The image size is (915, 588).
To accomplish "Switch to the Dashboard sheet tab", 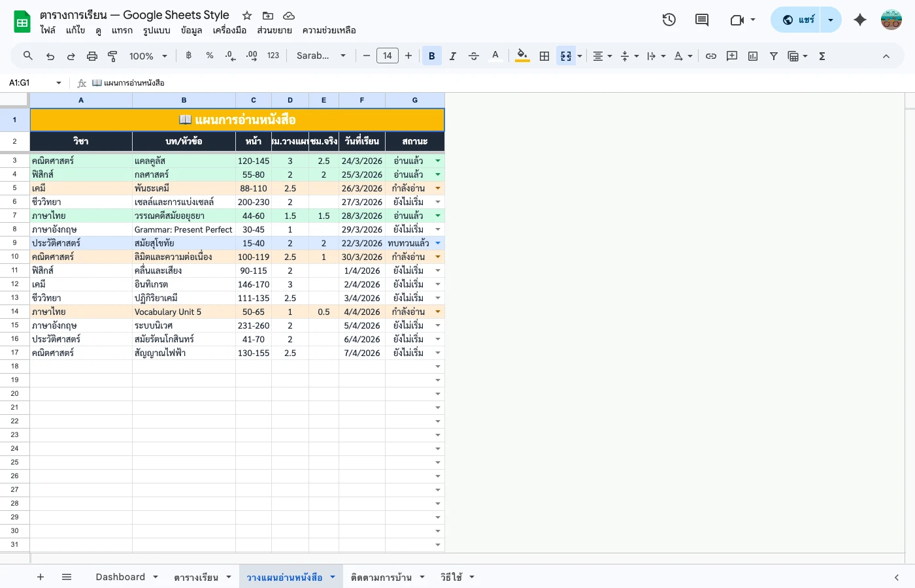I will (x=120, y=577).
